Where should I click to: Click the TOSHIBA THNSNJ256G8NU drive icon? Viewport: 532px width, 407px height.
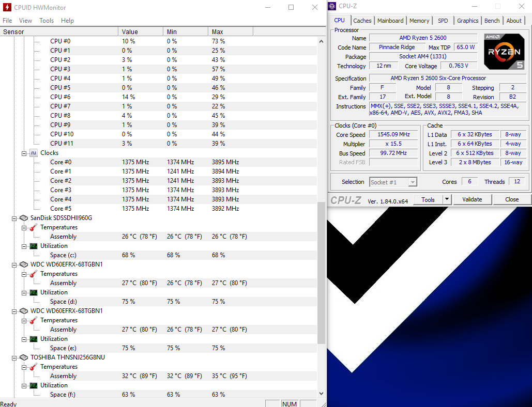tap(23, 357)
